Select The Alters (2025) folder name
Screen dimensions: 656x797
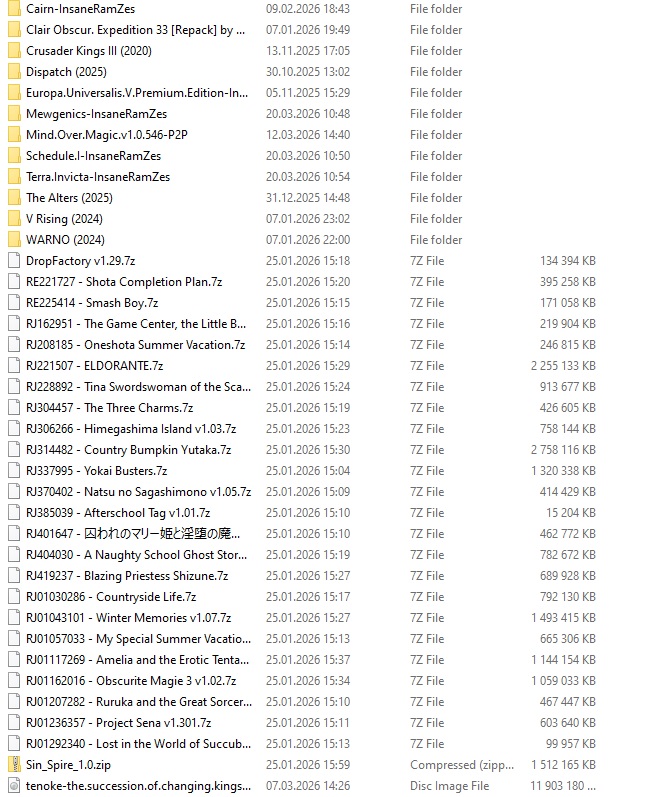click(70, 198)
